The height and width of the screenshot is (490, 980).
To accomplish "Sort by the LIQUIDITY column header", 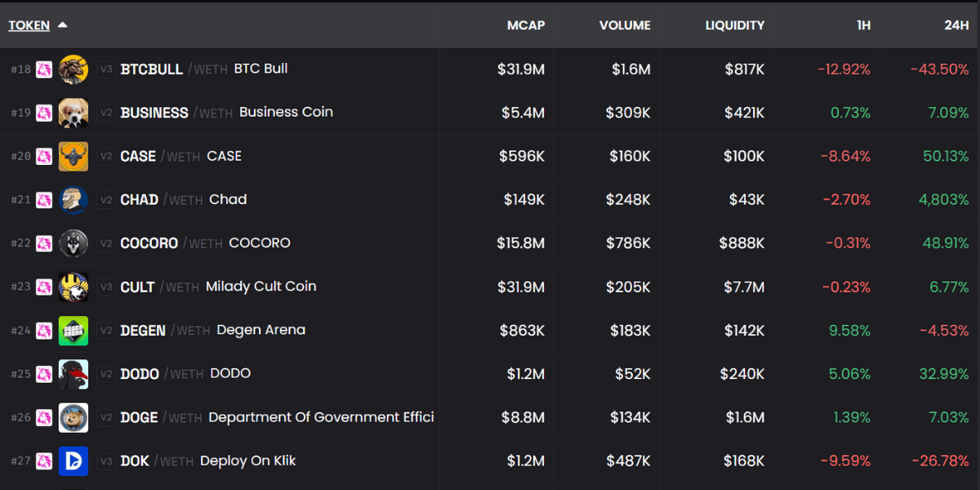I will tap(735, 25).
